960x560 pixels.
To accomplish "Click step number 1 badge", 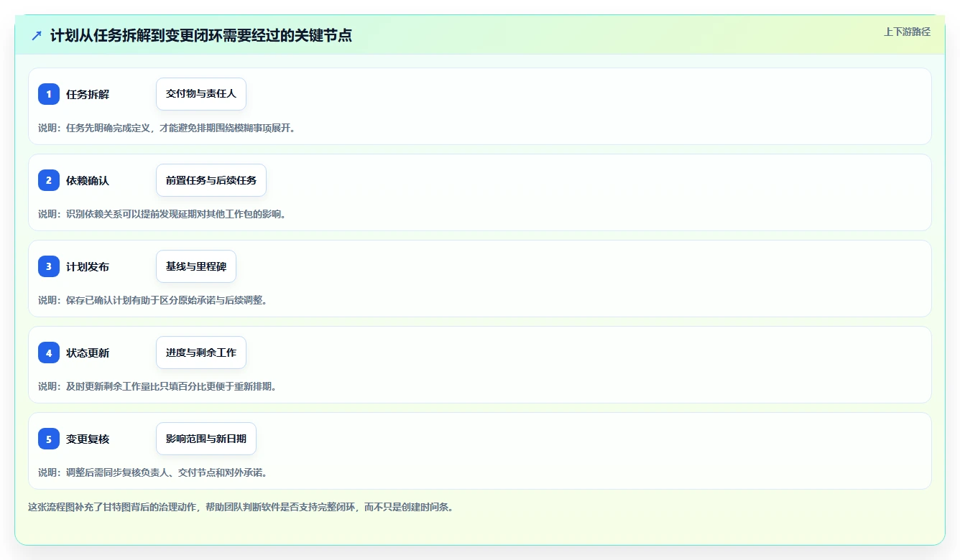I will pos(49,94).
